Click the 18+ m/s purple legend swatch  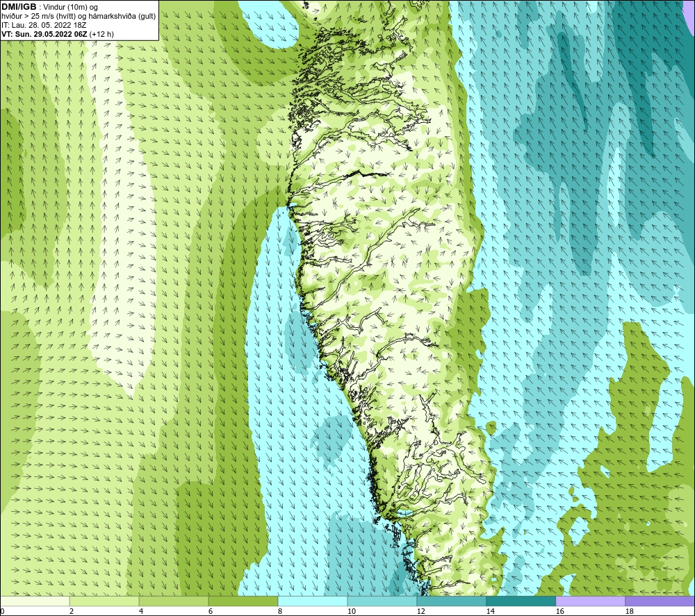660,601
